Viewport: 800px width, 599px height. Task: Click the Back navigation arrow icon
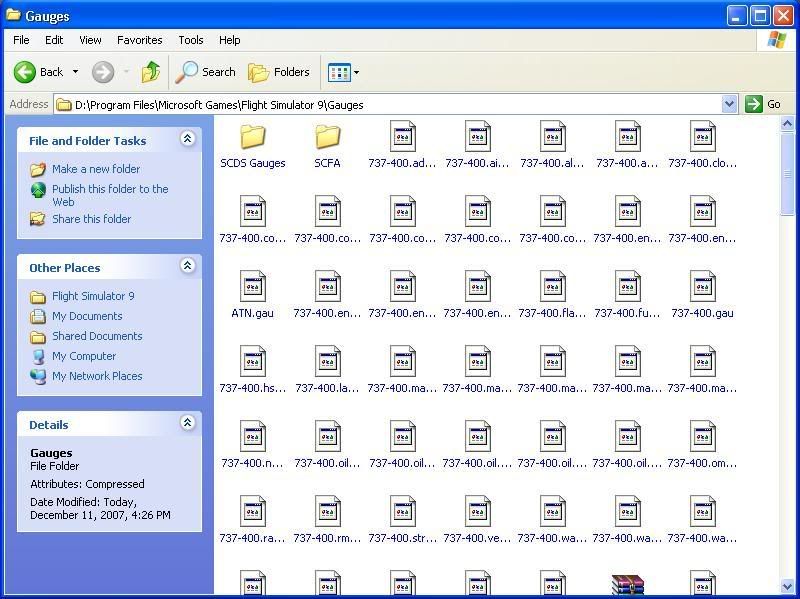[x=26, y=72]
